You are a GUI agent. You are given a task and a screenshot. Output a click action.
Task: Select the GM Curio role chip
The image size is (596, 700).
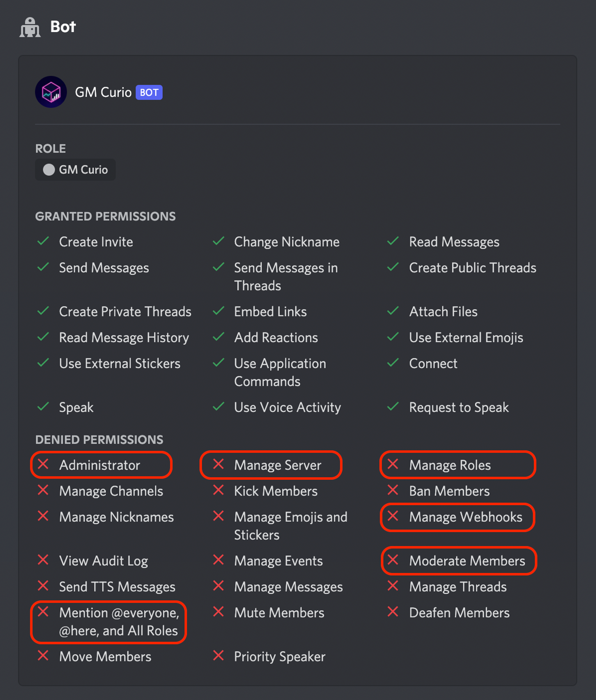tap(75, 170)
